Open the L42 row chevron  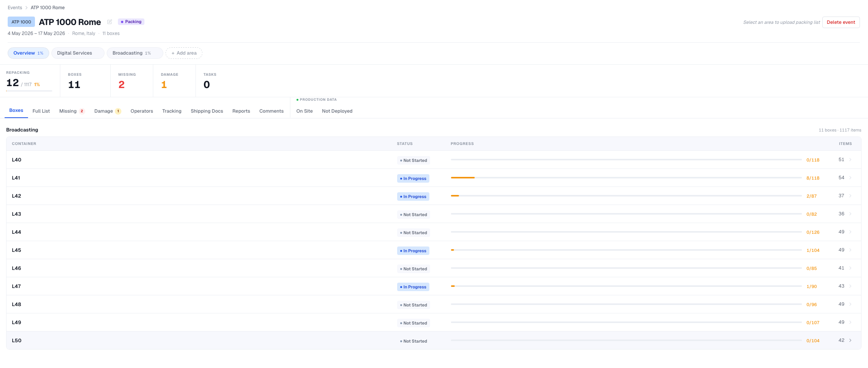[850, 196]
